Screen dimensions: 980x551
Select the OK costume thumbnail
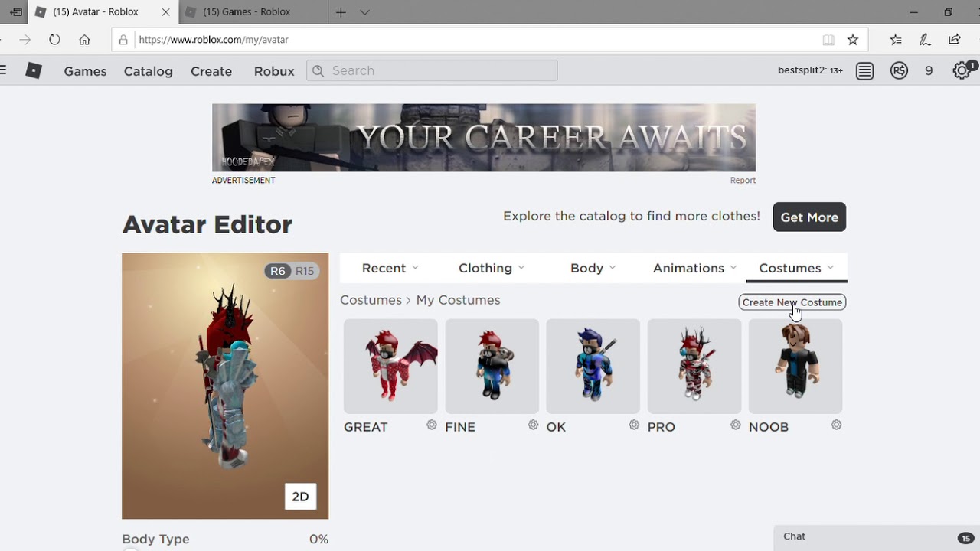pyautogui.click(x=593, y=366)
